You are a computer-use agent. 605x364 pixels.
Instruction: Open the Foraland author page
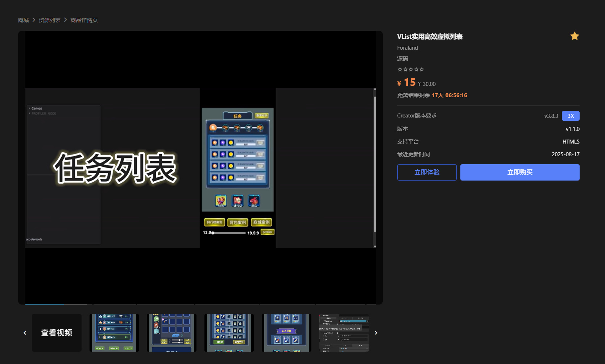407,48
